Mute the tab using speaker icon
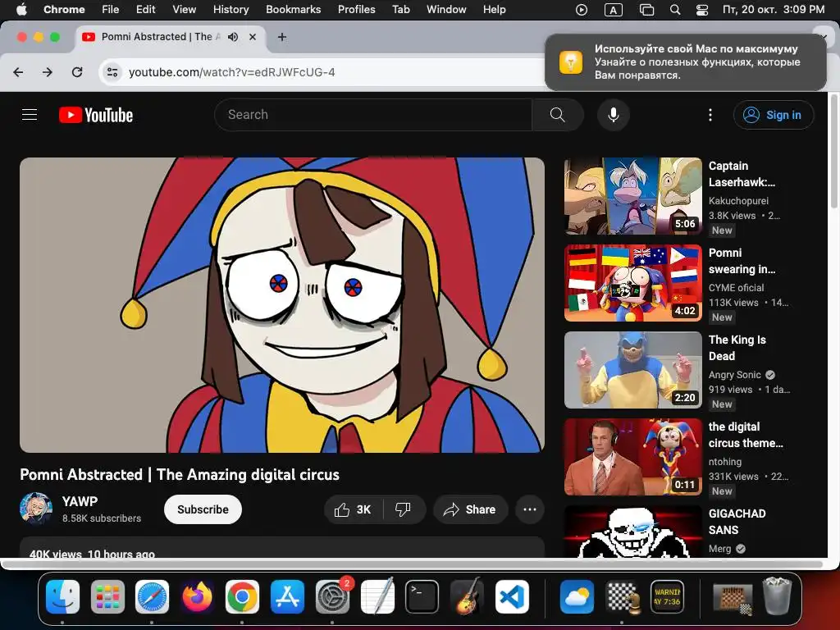The height and width of the screenshot is (630, 840). point(232,37)
